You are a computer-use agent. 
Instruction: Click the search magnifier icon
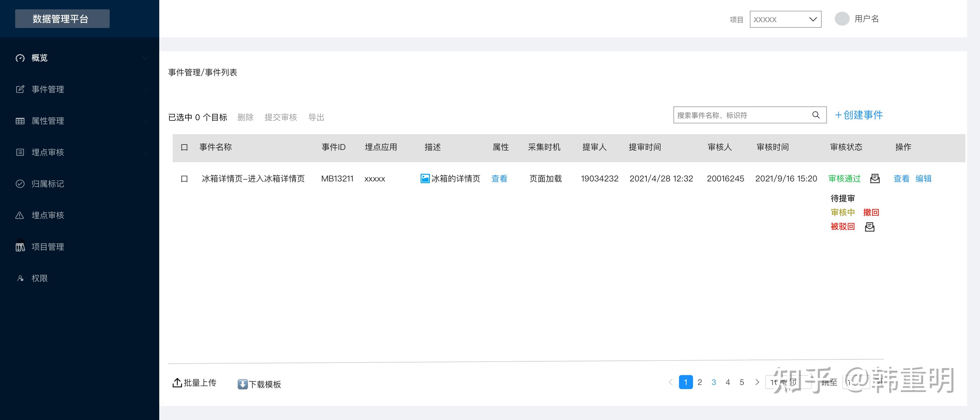pyautogui.click(x=816, y=115)
